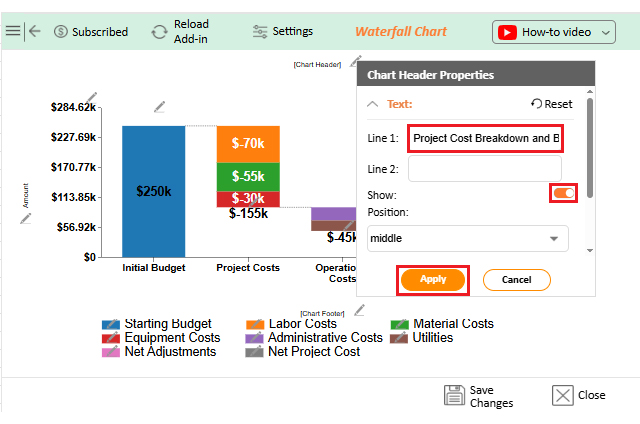Viewport: 640px width, 424px height.
Task: Click the Subscribed dollar icon
Action: point(61,32)
